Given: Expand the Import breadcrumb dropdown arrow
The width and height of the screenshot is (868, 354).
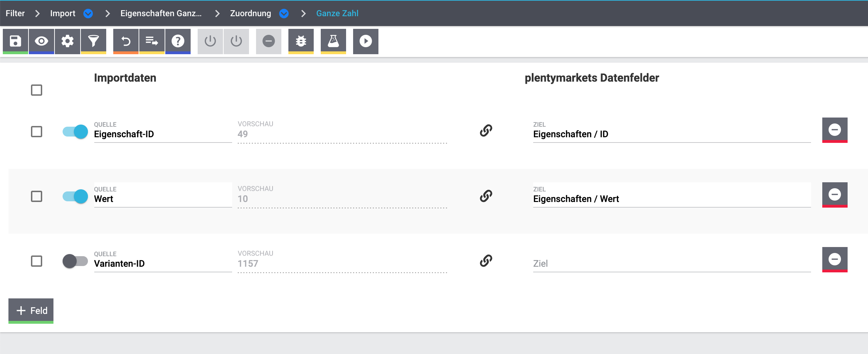Looking at the screenshot, I should pyautogui.click(x=88, y=13).
